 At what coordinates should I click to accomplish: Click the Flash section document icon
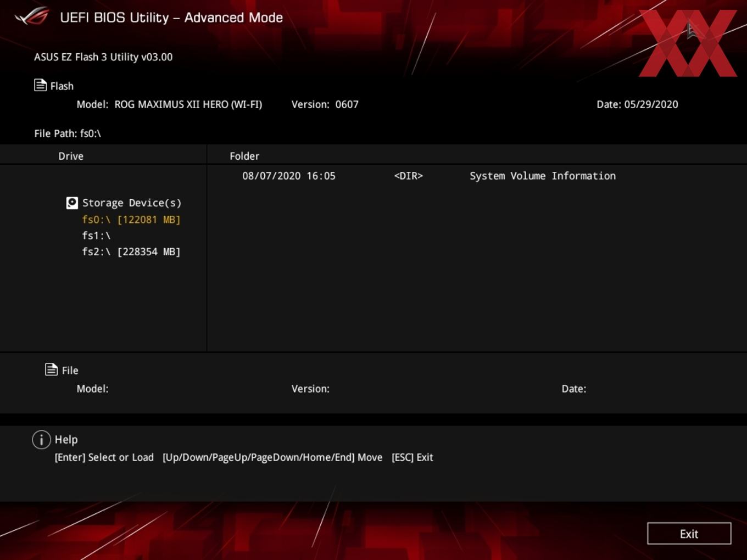(40, 85)
